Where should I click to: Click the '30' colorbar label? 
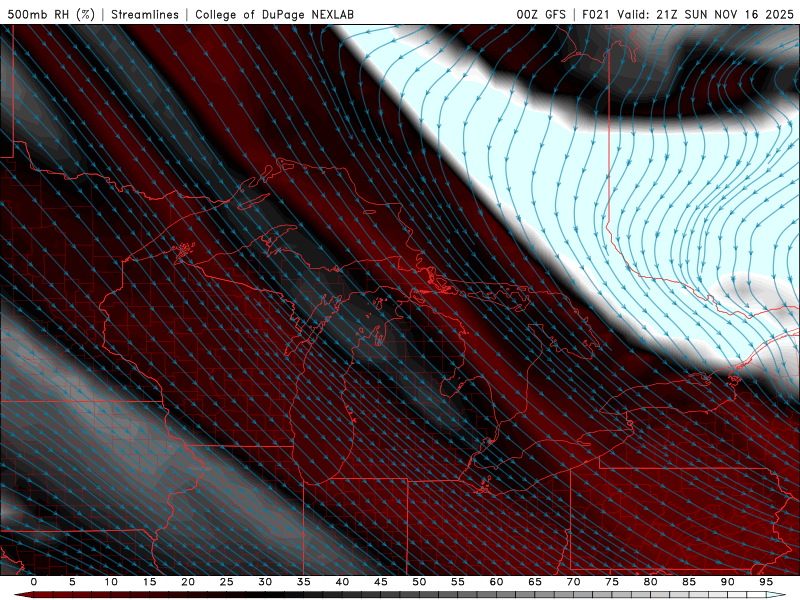pos(265,582)
